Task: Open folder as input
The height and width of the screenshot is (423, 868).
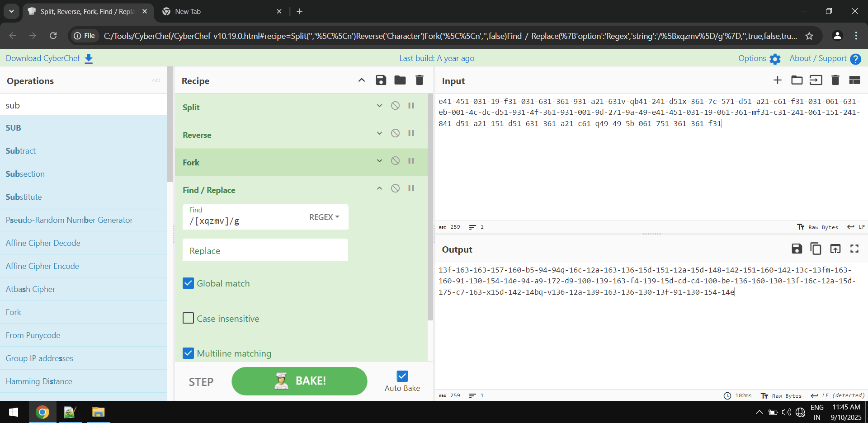Action: [x=797, y=80]
